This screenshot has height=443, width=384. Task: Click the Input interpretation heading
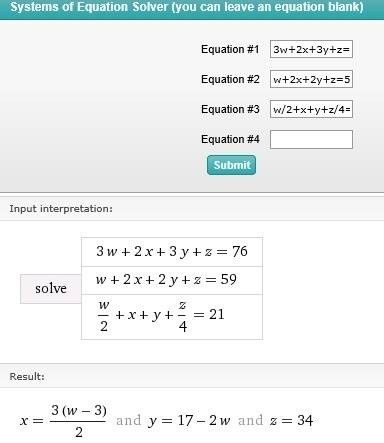tap(61, 209)
